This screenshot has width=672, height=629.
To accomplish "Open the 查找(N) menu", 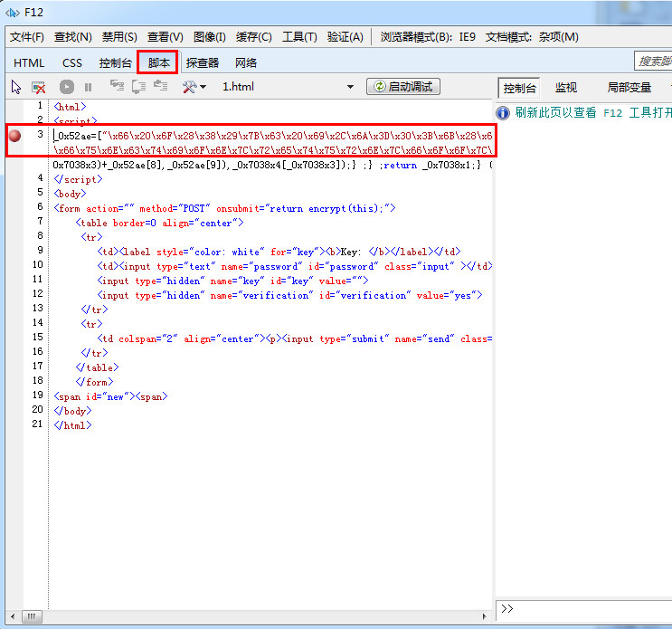I will pyautogui.click(x=73, y=37).
